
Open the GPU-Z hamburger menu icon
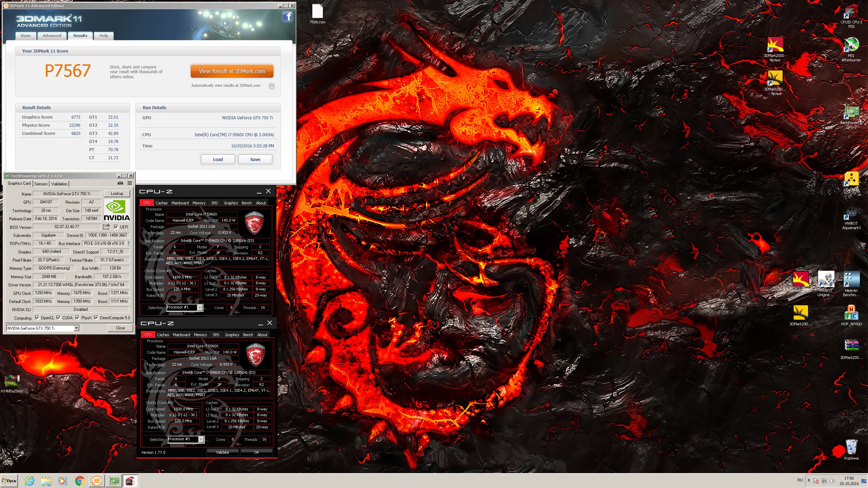point(130,183)
